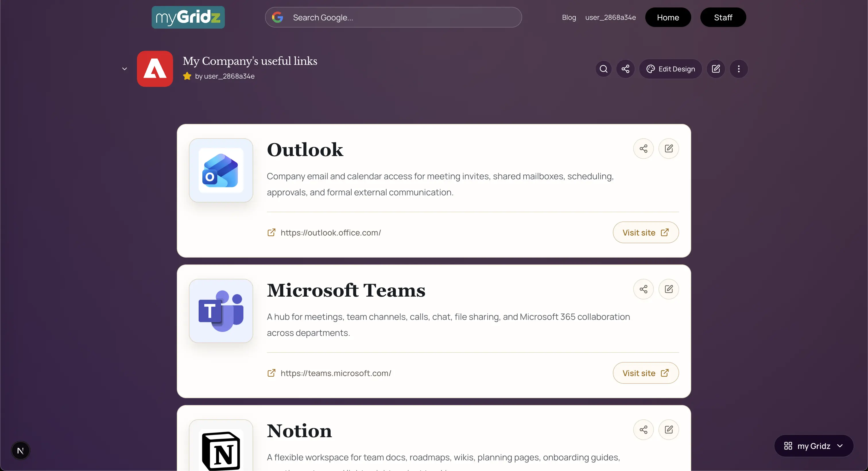Image resolution: width=868 pixels, height=471 pixels.
Task: Edit the Microsoft Teams card
Action: [669, 289]
